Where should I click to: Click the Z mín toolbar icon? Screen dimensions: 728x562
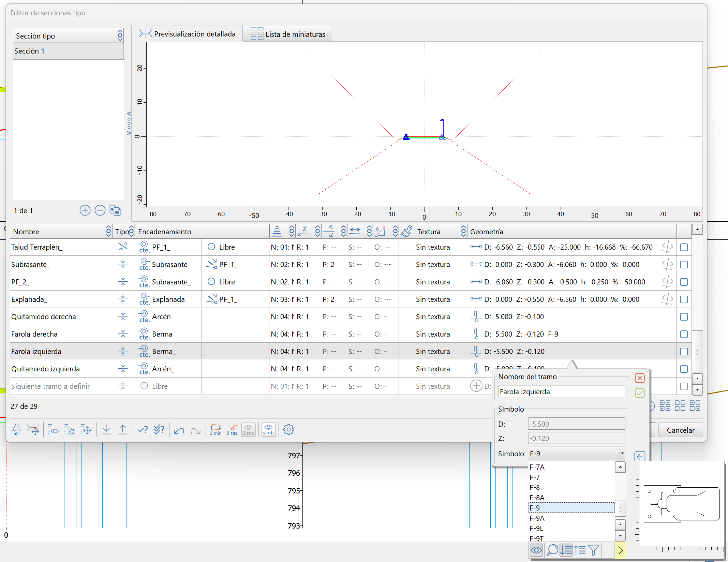point(216,430)
